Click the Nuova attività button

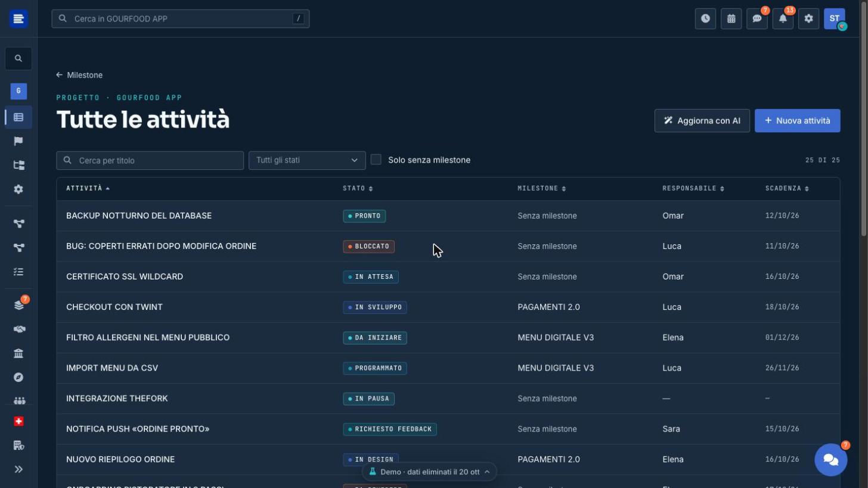pyautogui.click(x=797, y=120)
